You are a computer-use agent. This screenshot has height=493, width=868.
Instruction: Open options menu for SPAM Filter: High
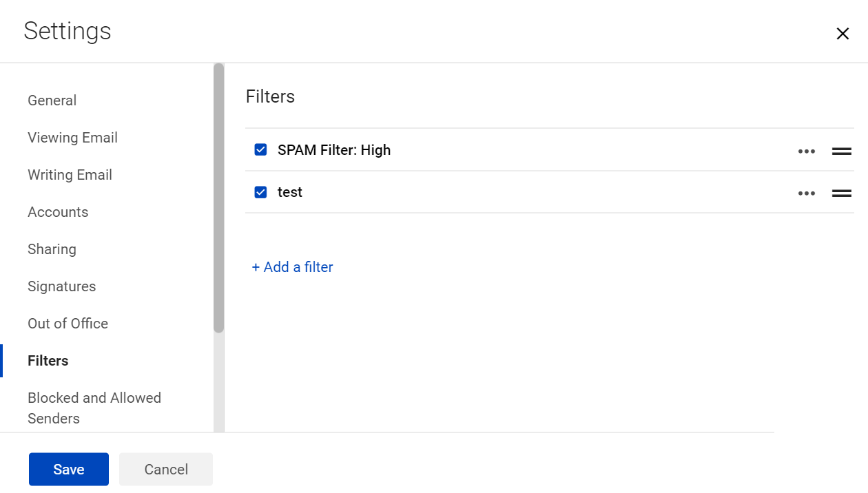click(x=806, y=150)
